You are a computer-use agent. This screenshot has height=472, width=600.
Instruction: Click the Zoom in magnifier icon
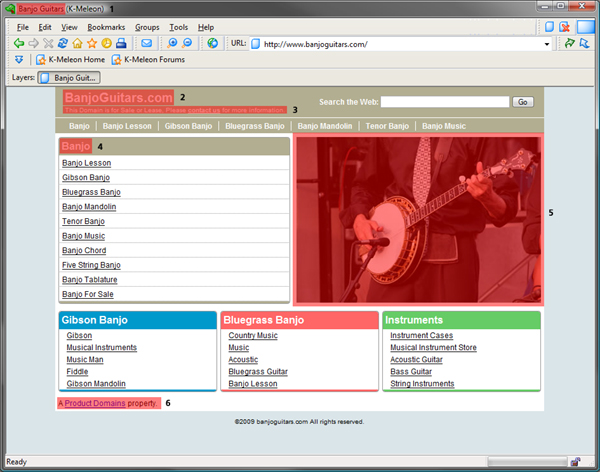(172, 43)
